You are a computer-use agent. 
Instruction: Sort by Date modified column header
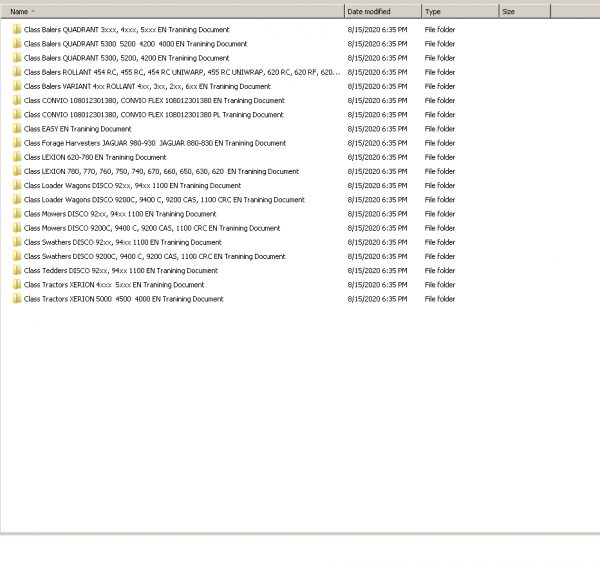[383, 11]
